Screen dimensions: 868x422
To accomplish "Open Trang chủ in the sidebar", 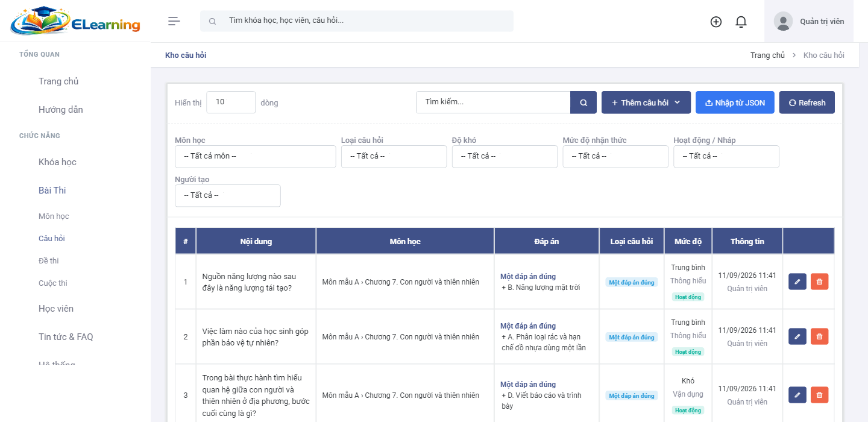I will coord(58,81).
